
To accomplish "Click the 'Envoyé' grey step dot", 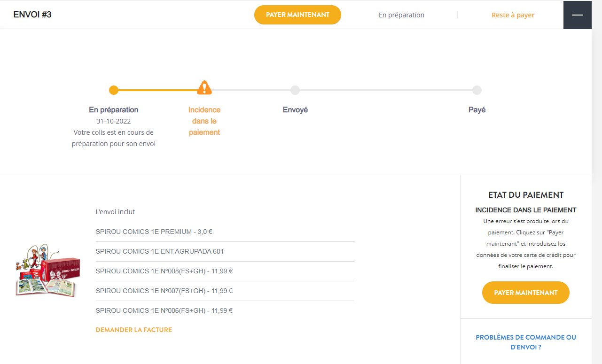I will click(x=295, y=90).
